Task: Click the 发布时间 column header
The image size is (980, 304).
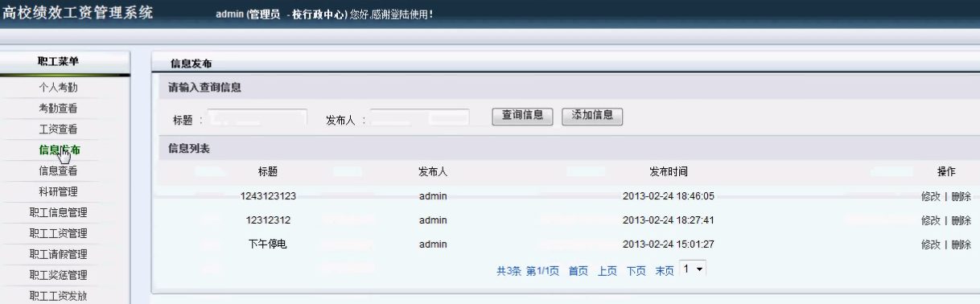Action: [669, 171]
